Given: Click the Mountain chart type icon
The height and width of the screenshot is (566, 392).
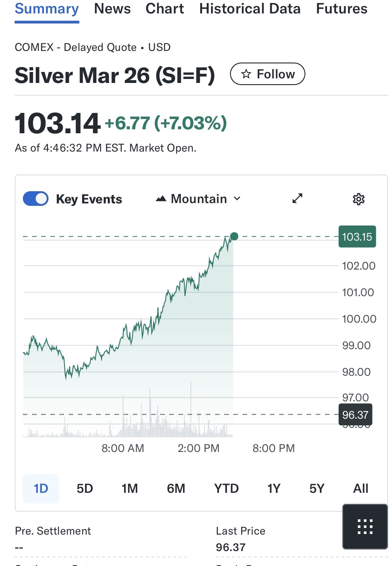Looking at the screenshot, I should coord(161,199).
